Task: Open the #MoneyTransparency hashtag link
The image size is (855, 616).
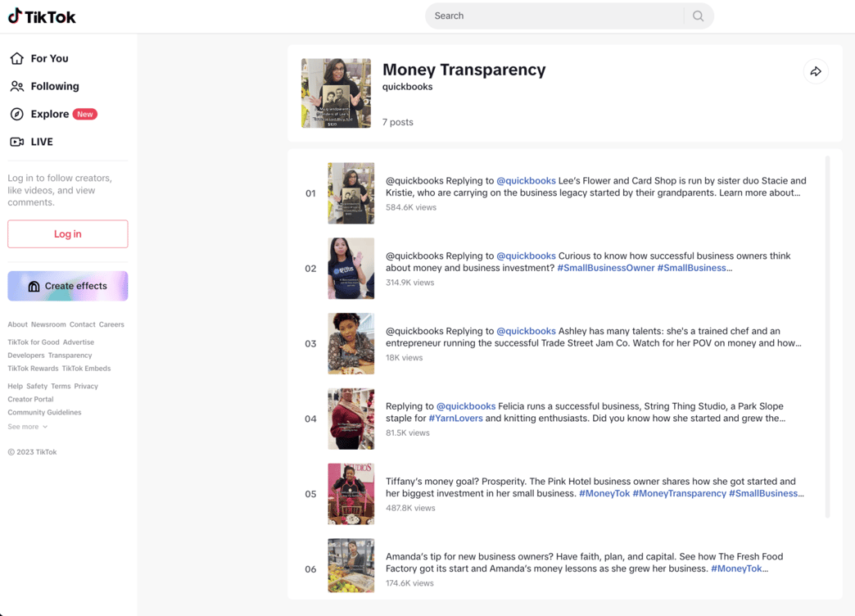Action: 679,493
